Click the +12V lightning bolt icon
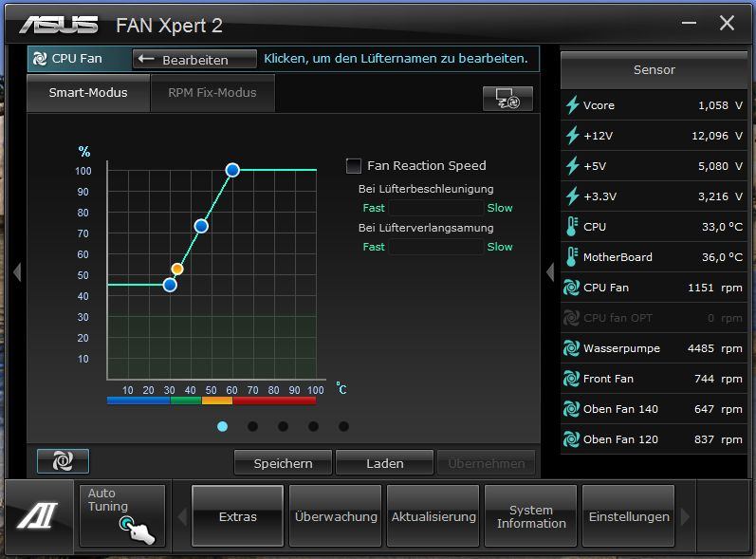This screenshot has height=559, width=756. pyautogui.click(x=572, y=136)
